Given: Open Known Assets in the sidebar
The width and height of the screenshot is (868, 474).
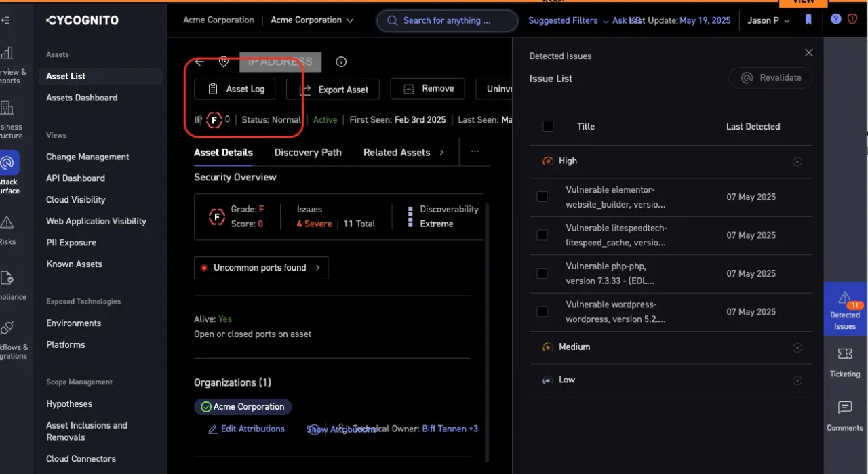Looking at the screenshot, I should 74,264.
